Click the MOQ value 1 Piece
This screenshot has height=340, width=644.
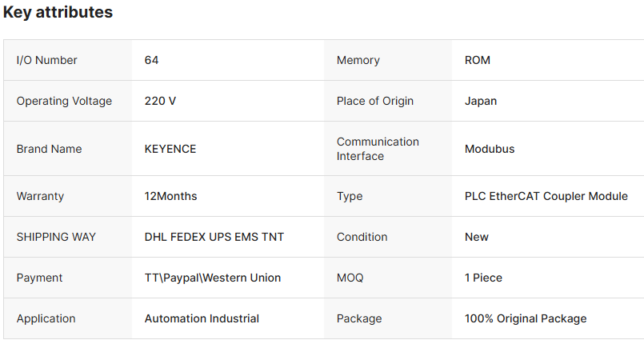coord(483,278)
